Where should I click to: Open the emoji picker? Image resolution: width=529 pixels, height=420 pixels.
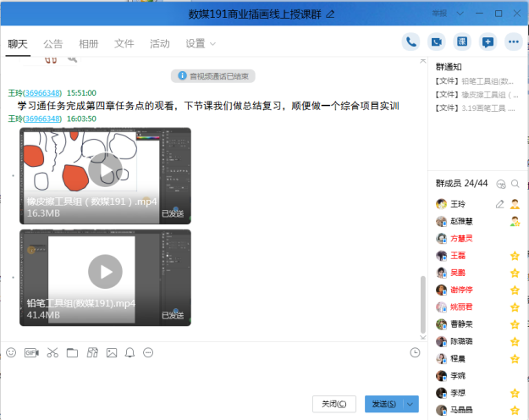coord(11,352)
